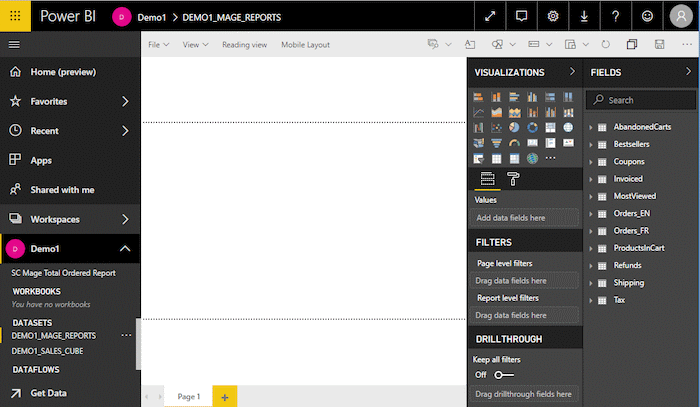Select Stacked bar chart visualization

point(478,97)
